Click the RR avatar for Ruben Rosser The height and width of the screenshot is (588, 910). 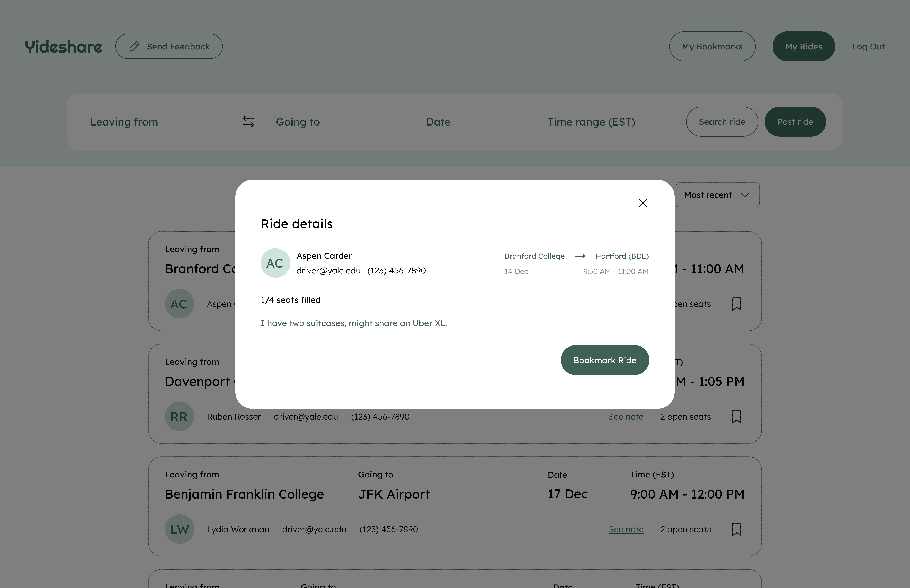point(179,417)
